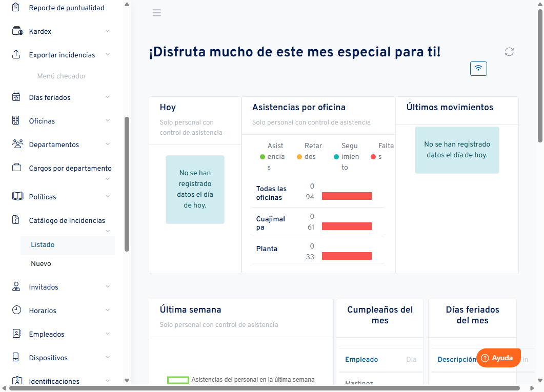The height and width of the screenshot is (392, 544).
Task: Click the Identificaciones badge icon
Action: [17, 381]
